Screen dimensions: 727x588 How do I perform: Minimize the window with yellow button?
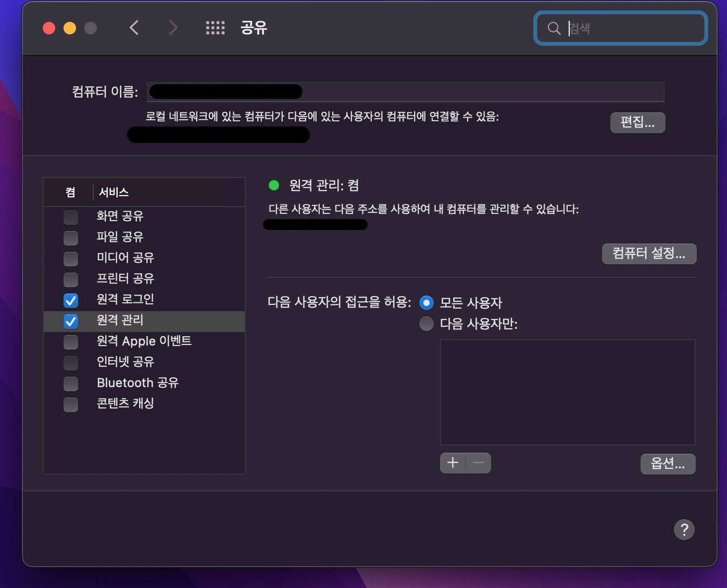tap(70, 28)
